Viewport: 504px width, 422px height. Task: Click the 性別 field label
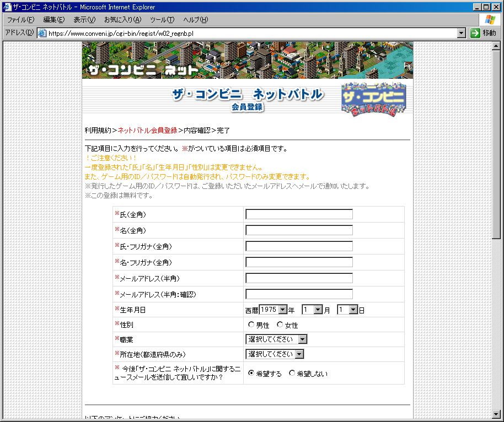126,324
